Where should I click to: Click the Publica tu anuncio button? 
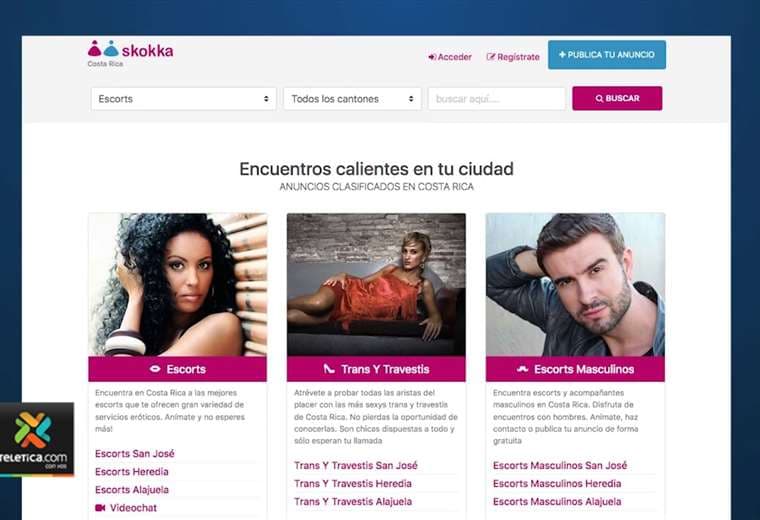pos(607,55)
